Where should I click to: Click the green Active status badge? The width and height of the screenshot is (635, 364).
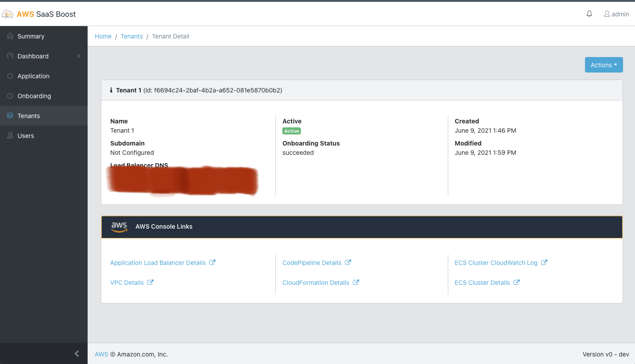pos(292,131)
